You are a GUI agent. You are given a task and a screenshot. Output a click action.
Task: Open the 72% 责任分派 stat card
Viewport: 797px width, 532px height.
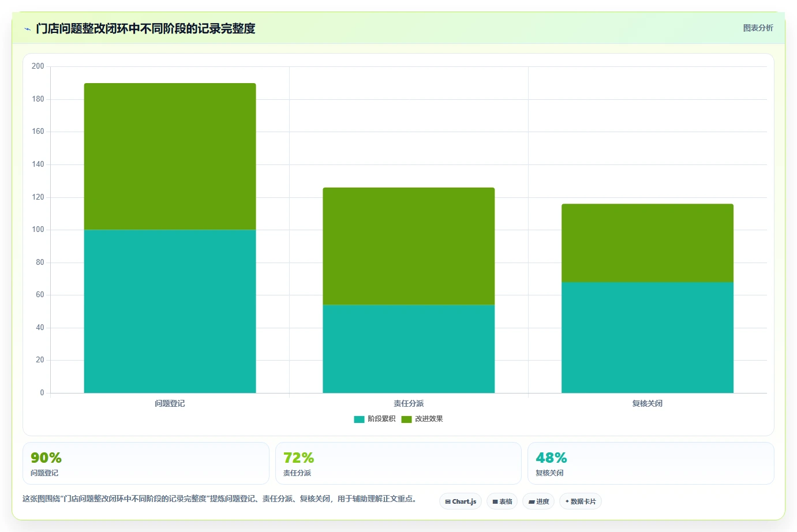tap(398, 463)
